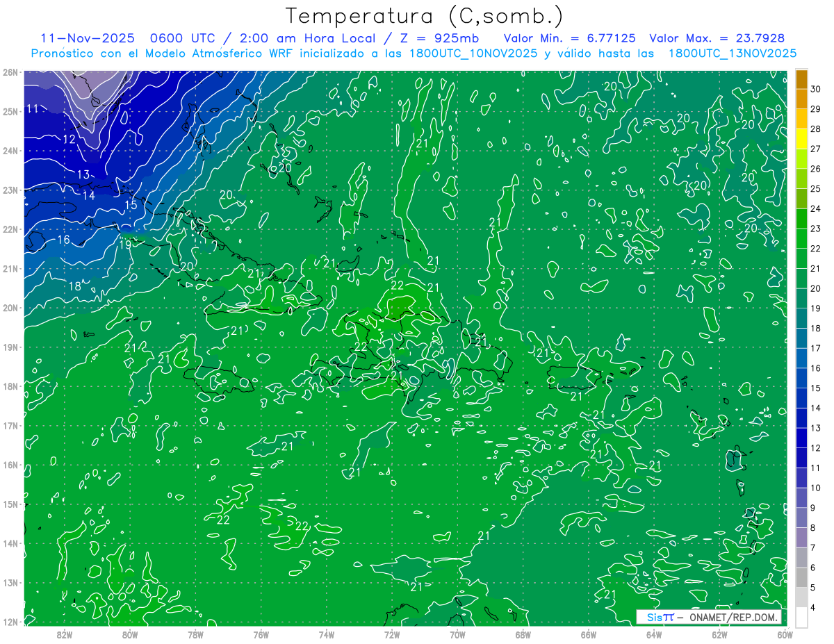This screenshot has height=644, width=834.
Task: Click the "16" isotherm contour label
Action: click(63, 240)
